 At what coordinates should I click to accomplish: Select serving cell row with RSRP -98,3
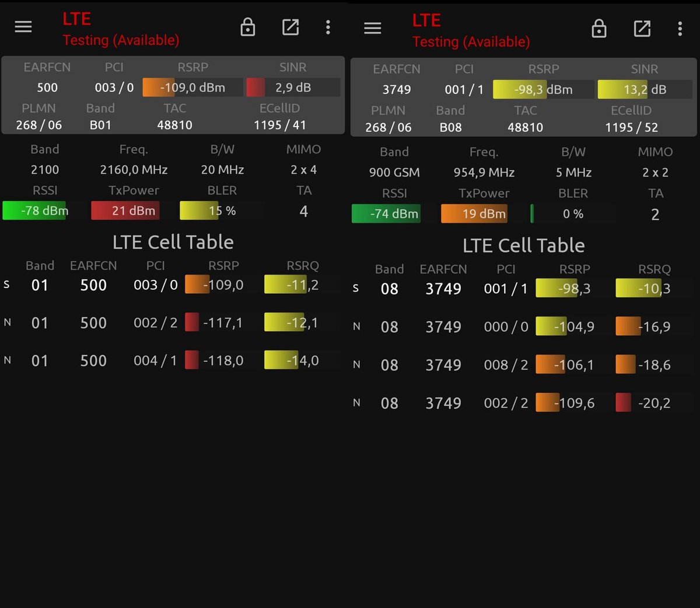pyautogui.click(x=523, y=289)
